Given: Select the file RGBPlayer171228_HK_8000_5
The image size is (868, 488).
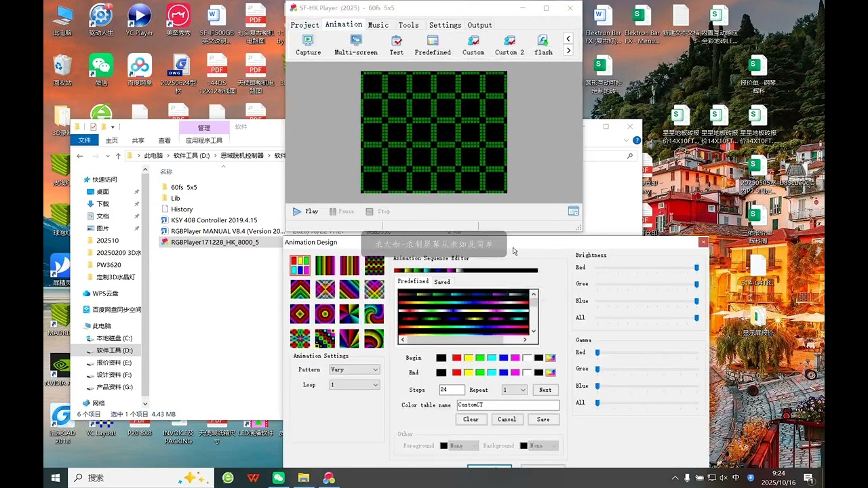Looking at the screenshot, I should pyautogui.click(x=214, y=242).
